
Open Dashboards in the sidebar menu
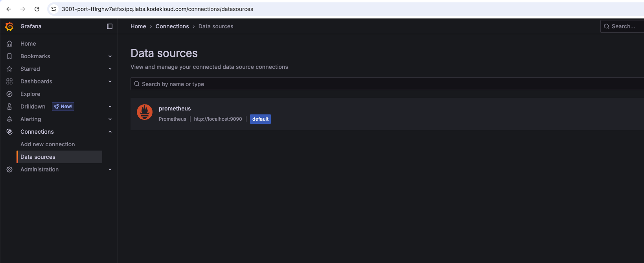[x=36, y=81]
